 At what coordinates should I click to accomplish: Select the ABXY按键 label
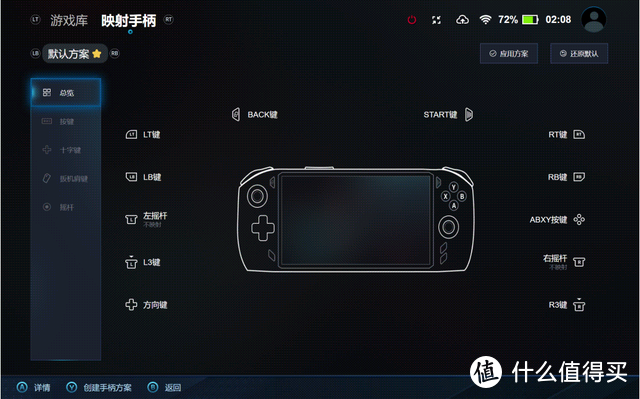pos(548,220)
